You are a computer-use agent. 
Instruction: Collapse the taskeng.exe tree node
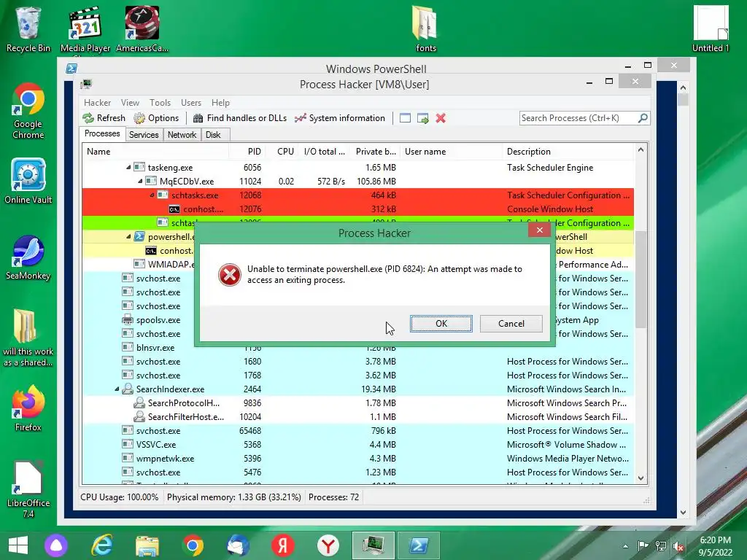128,168
